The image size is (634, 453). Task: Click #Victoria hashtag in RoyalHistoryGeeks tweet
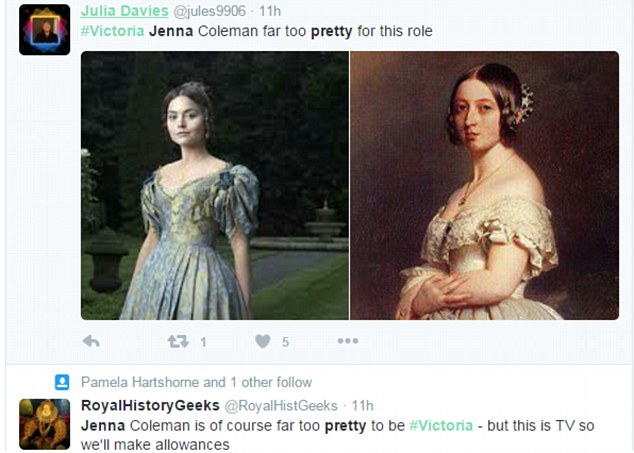point(441,425)
